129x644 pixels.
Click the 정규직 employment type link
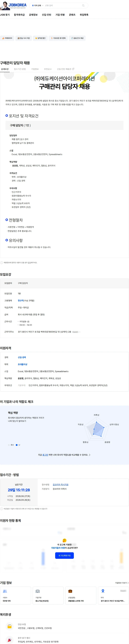tap(20, 301)
